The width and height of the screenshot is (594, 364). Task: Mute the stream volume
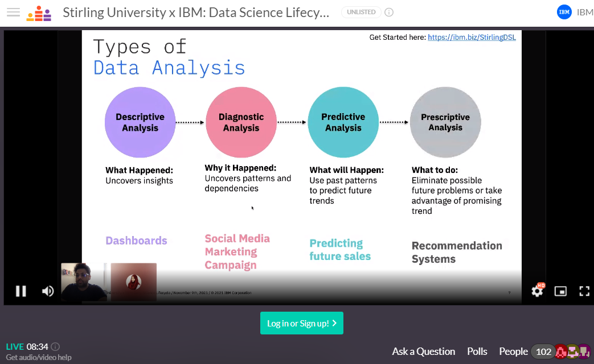[48, 291]
